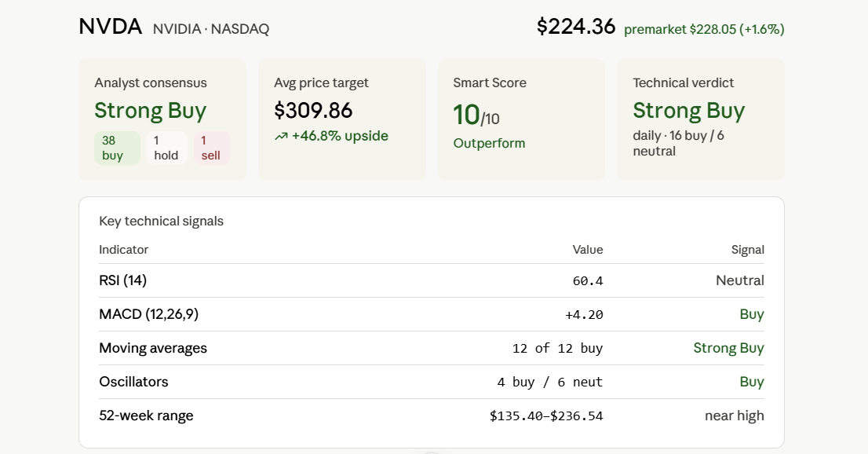Click the NVDA ticker symbol

110,27
